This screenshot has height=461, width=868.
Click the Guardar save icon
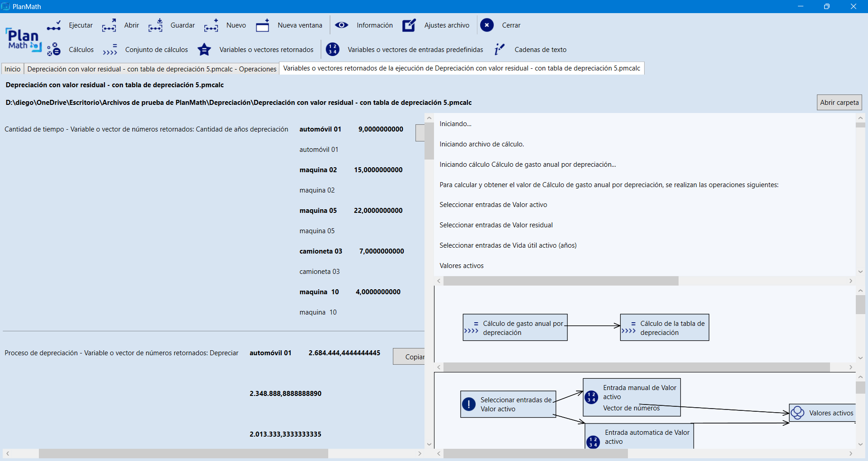click(x=155, y=25)
